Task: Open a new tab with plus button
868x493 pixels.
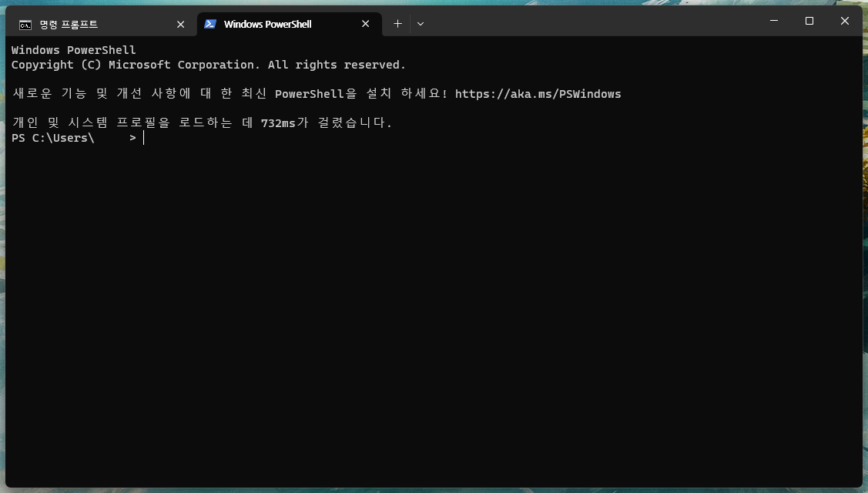Action: (x=397, y=24)
